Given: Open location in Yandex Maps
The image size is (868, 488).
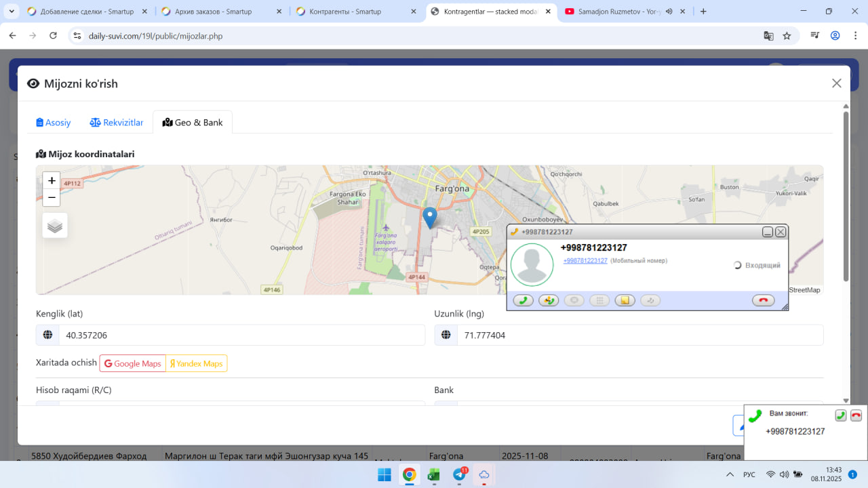Looking at the screenshot, I should [x=197, y=364].
